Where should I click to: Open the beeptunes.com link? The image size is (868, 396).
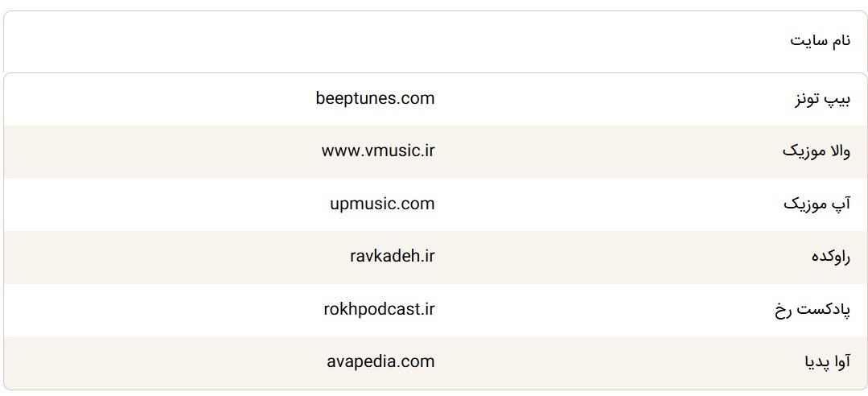[375, 99]
